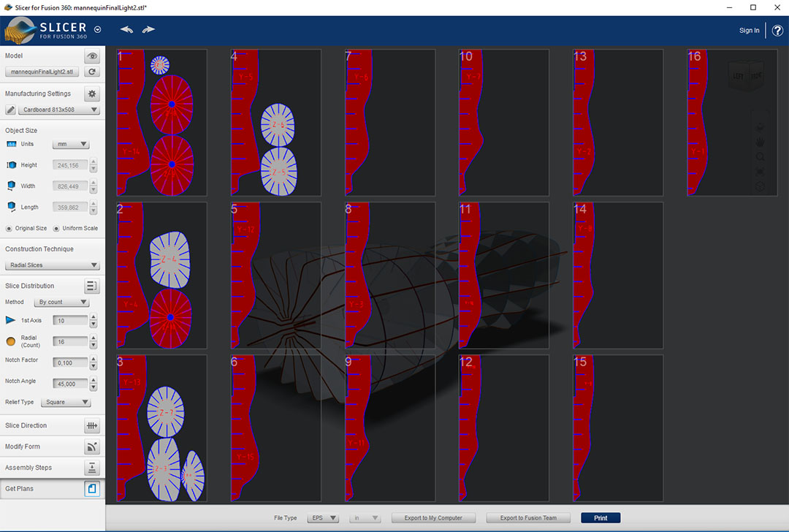Click the view cube in the viewport
This screenshot has width=789, height=532.
click(x=747, y=75)
